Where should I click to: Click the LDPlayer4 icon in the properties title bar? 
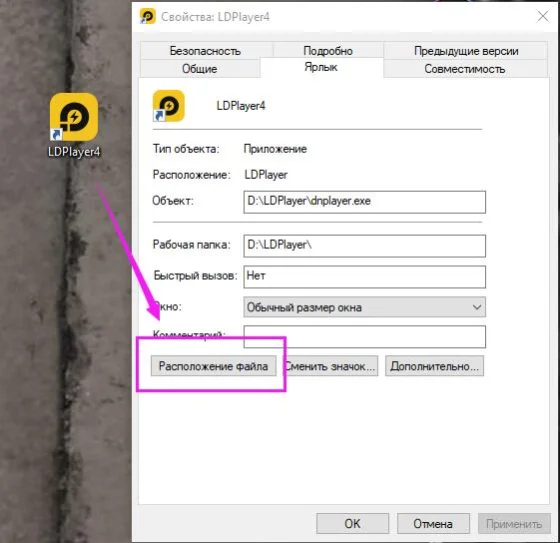148,16
